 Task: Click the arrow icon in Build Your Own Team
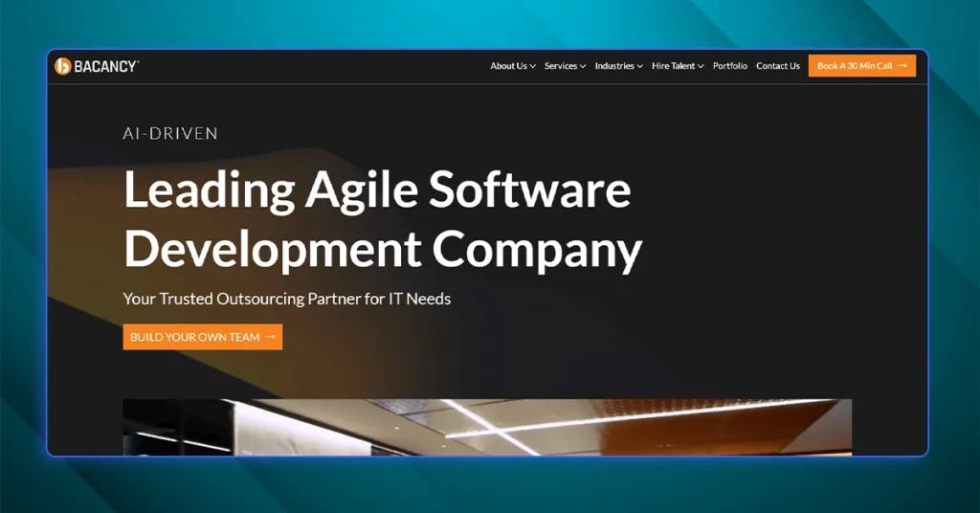pos(270,337)
